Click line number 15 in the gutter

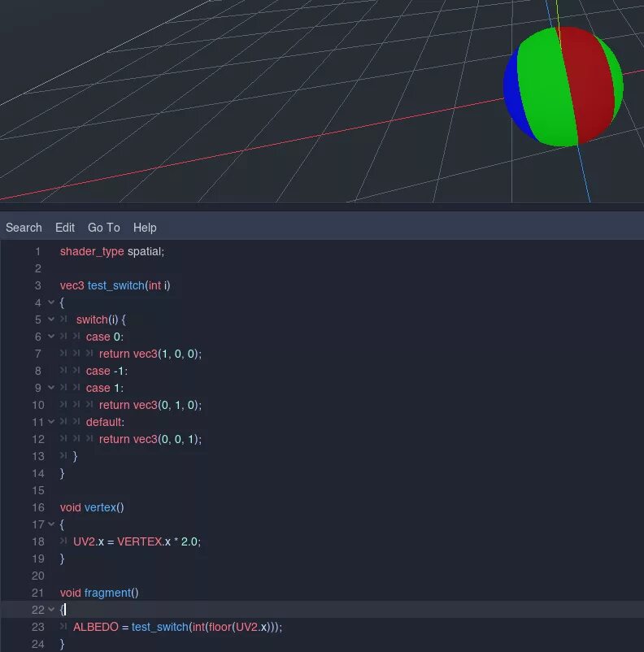coord(38,491)
